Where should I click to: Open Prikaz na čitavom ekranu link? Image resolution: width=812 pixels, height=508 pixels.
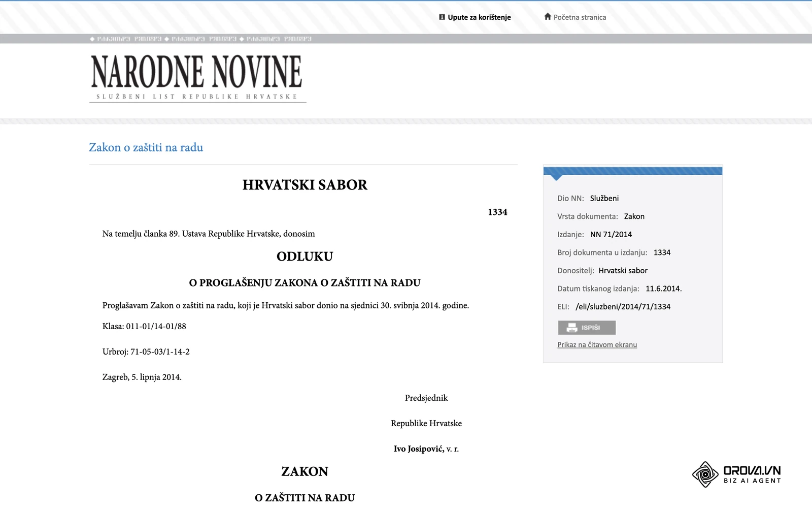pyautogui.click(x=597, y=344)
